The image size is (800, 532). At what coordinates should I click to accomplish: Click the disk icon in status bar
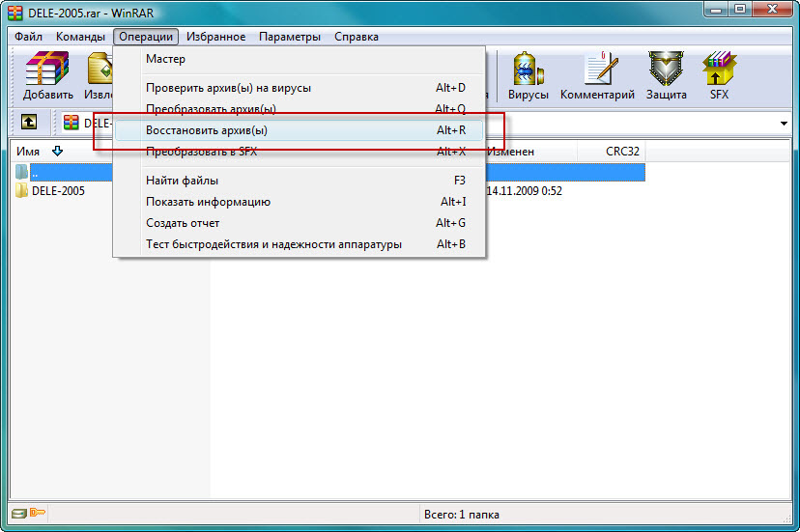tap(19, 513)
